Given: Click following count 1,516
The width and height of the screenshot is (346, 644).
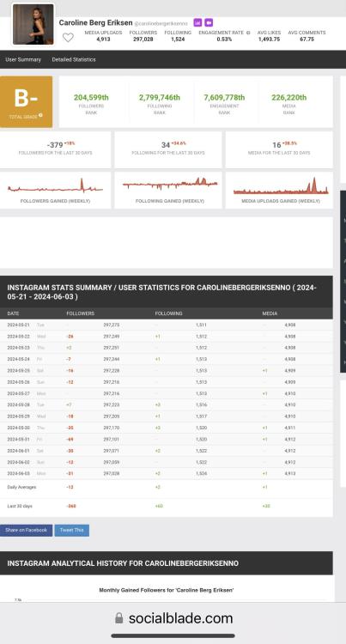Looking at the screenshot, I should [x=201, y=405].
